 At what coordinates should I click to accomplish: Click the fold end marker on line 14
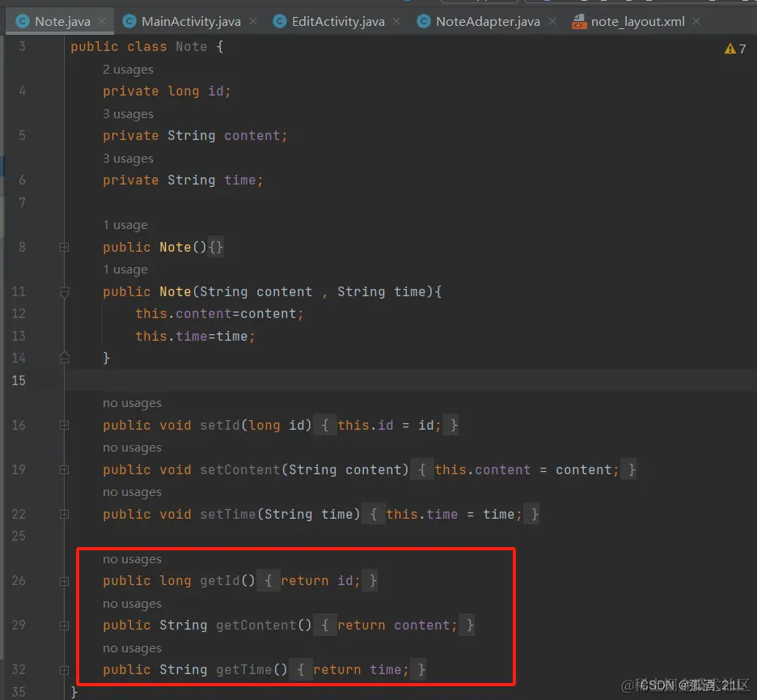pos(64,358)
